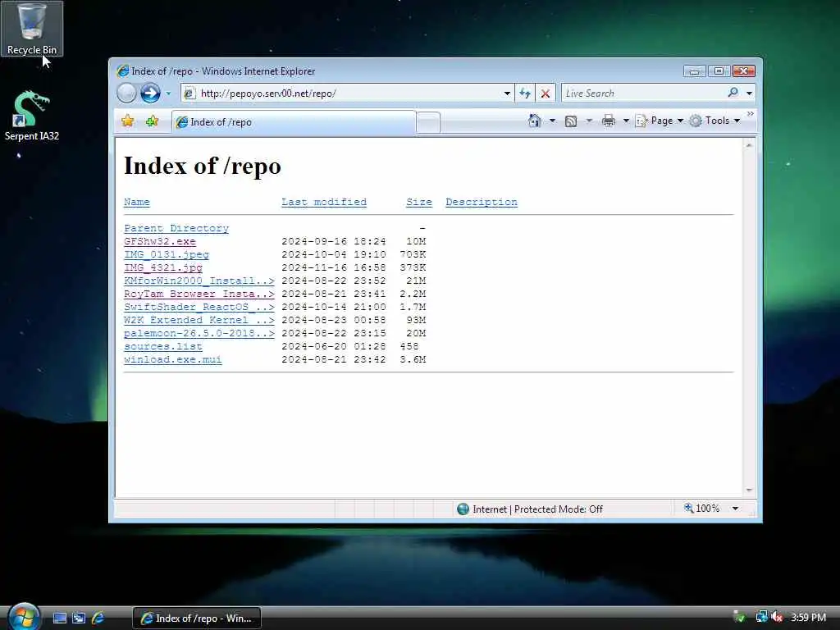Select the Serpent IA32 desktop shortcut
Screen dimensions: 840x630
32,116
